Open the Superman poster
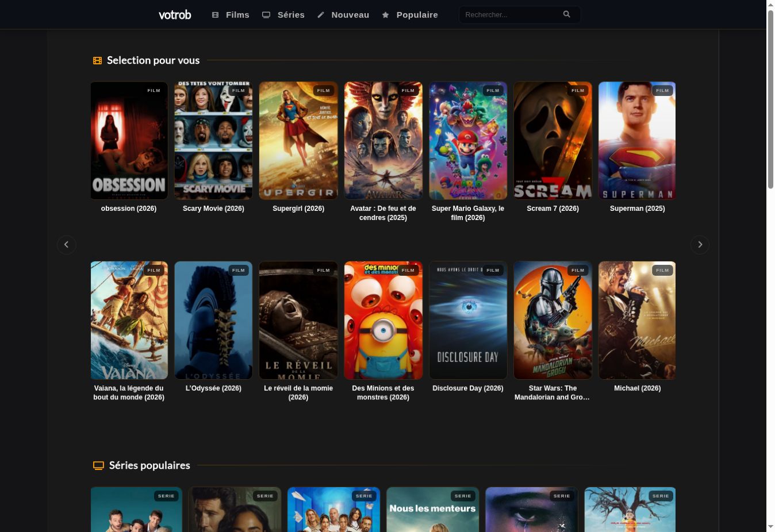The width and height of the screenshot is (775, 532). point(637,141)
